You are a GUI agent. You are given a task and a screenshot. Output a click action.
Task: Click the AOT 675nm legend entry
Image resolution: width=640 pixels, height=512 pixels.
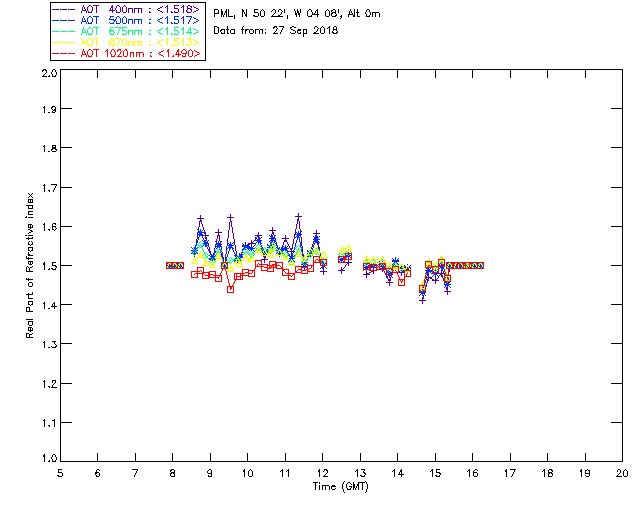(126, 31)
